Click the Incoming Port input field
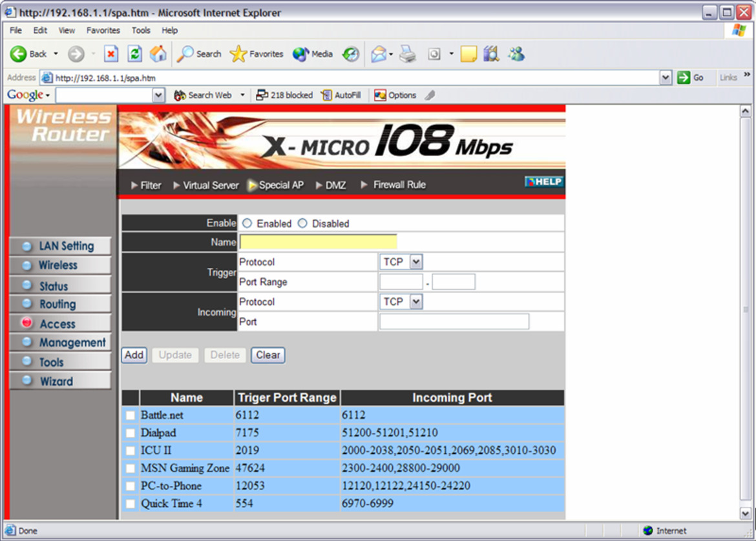The image size is (756, 541). pyautogui.click(x=454, y=322)
